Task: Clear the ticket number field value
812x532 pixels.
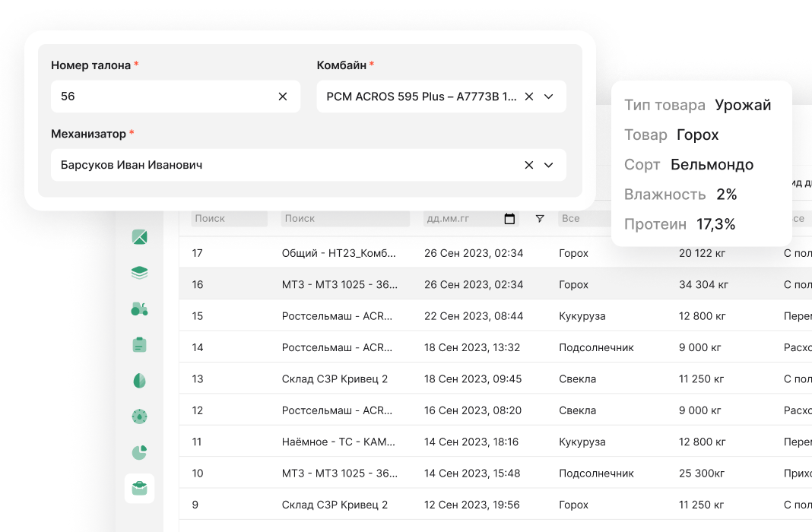Action: [283, 97]
